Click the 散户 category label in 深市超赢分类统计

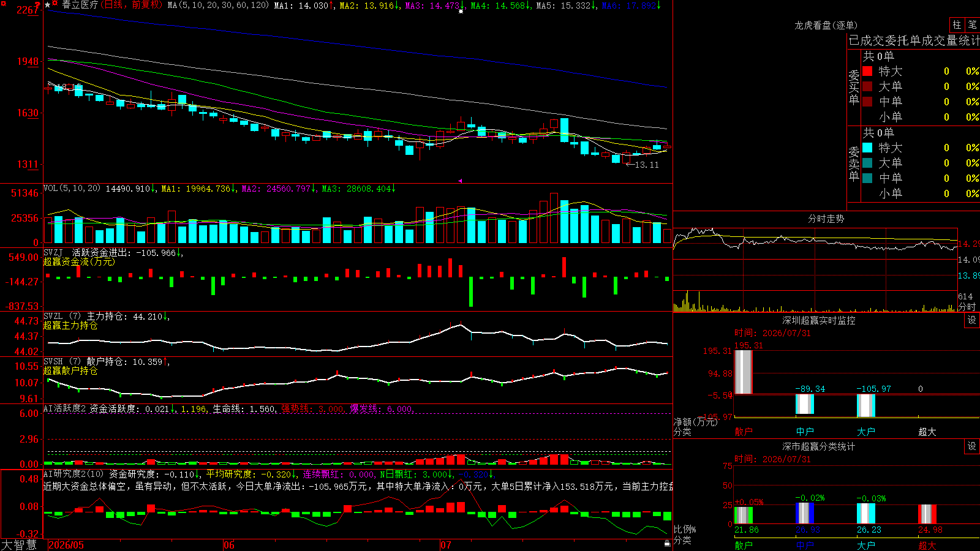tap(744, 545)
